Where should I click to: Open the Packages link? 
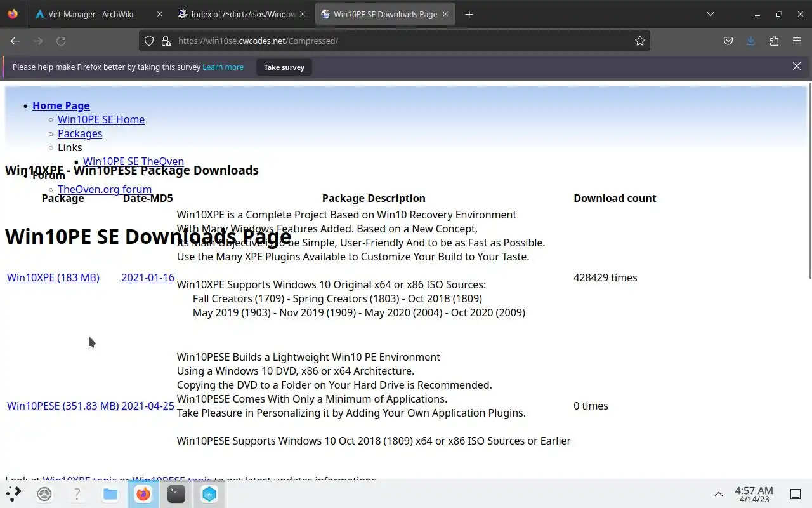pyautogui.click(x=80, y=133)
